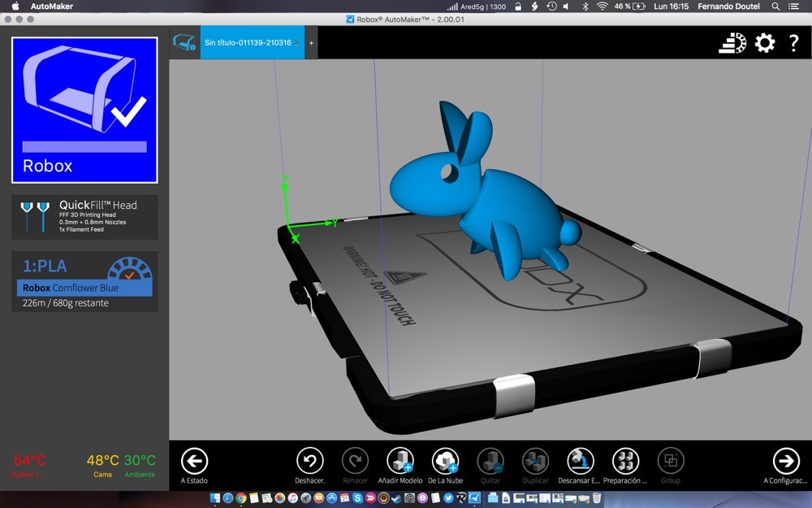Click the Preparación layout button
Viewport: 812px width, 508px height.
tap(625, 461)
